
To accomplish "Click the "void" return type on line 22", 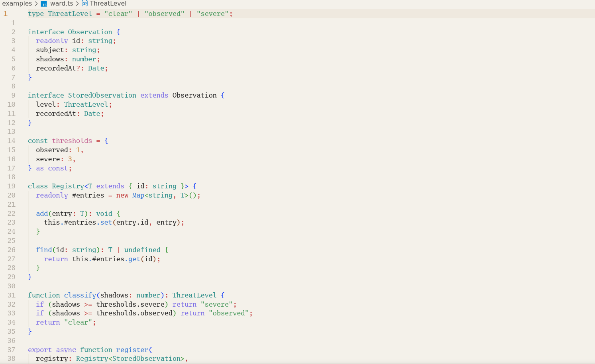I will coord(104,213).
